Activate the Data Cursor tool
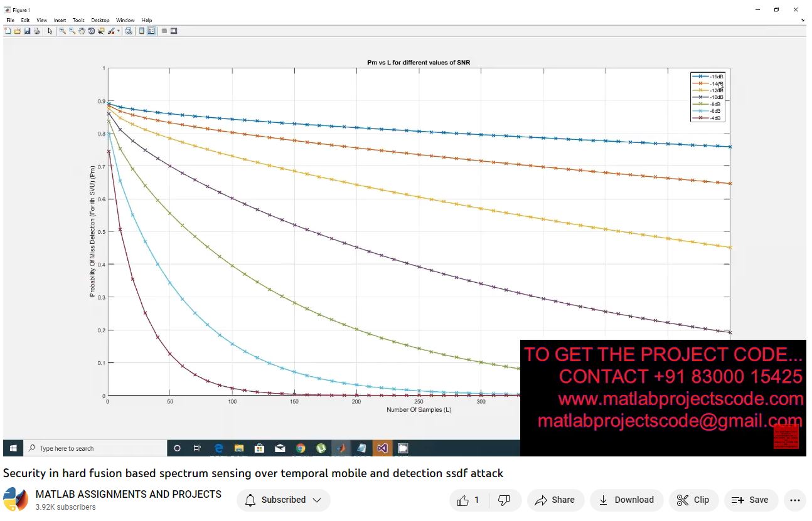Image resolution: width=812 pixels, height=521 pixels. [101, 31]
